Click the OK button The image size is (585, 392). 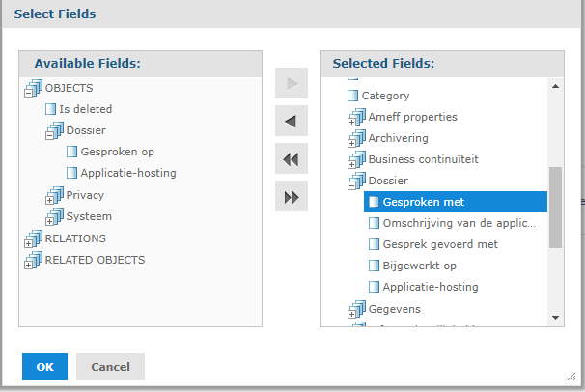coord(44,367)
